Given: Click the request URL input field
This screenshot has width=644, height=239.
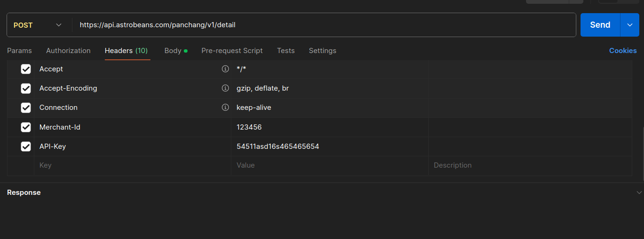Looking at the screenshot, I should click(324, 25).
